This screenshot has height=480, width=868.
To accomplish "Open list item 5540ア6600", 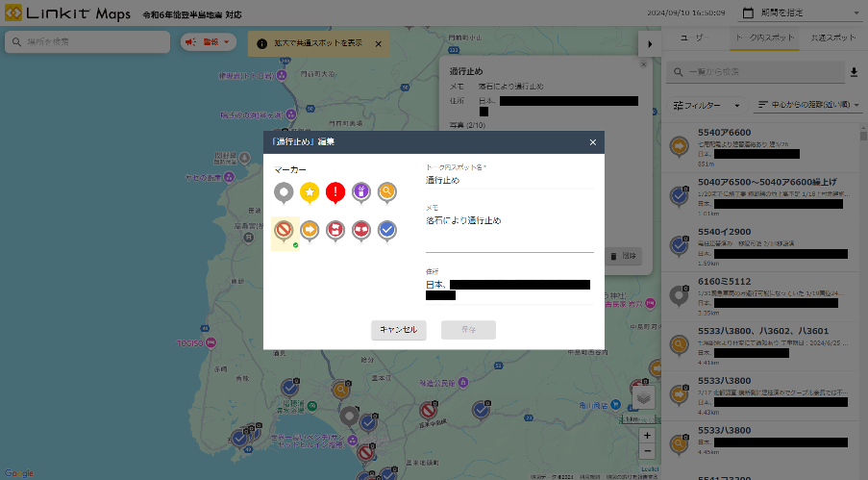I will click(761, 147).
